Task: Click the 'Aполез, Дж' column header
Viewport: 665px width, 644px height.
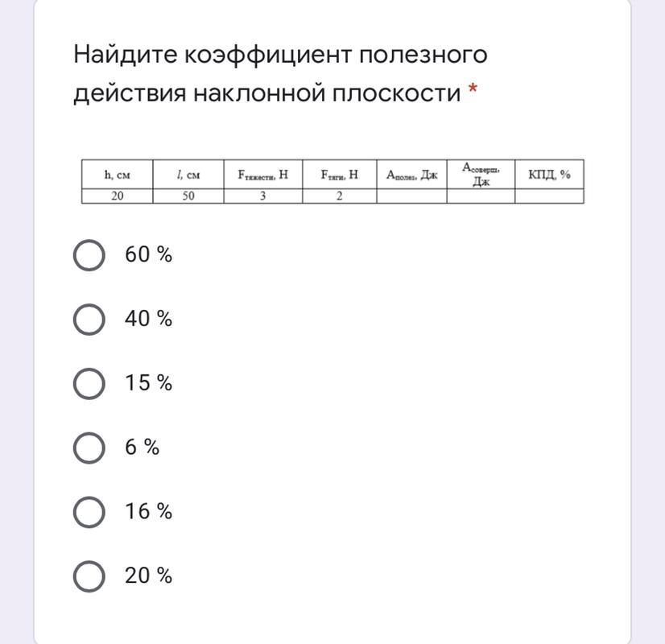Action: pyautogui.click(x=411, y=174)
